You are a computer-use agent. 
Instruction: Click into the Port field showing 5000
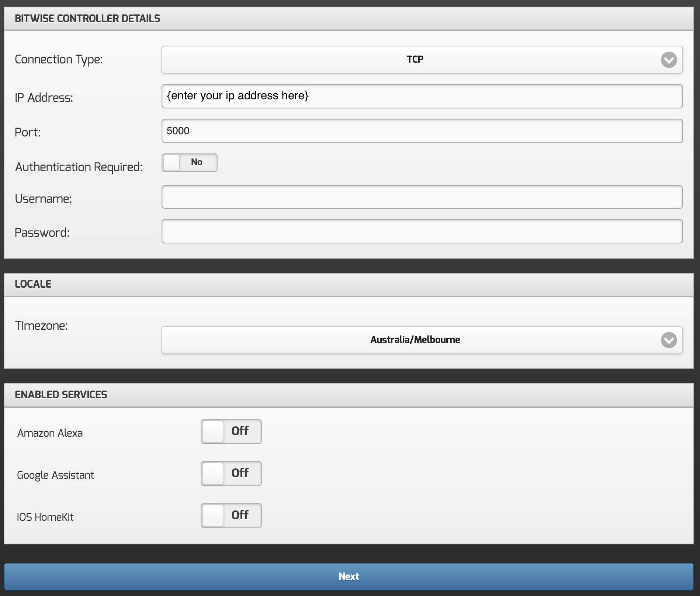coord(422,131)
